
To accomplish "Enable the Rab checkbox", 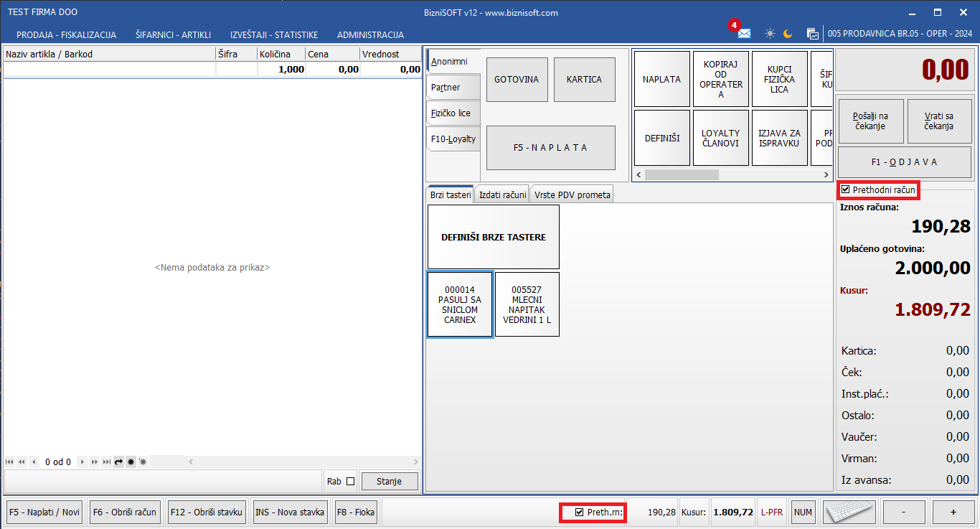I will (351, 482).
